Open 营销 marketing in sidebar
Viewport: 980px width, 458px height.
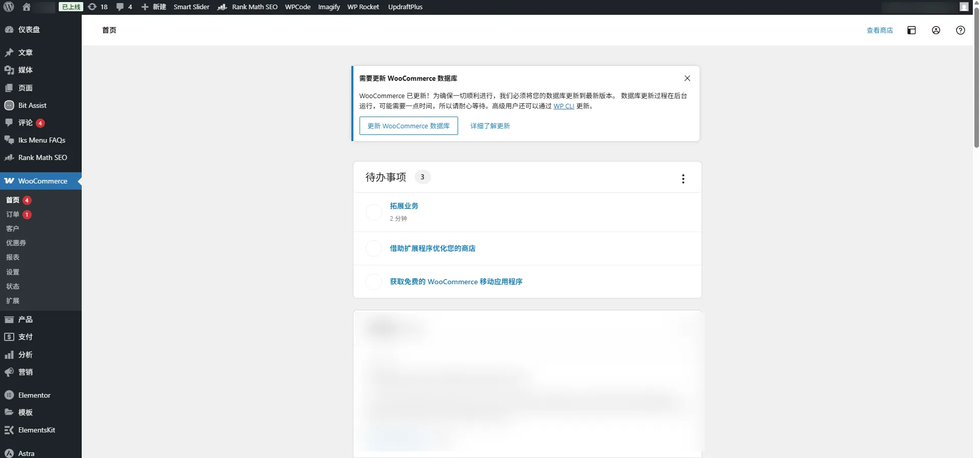tap(41, 372)
